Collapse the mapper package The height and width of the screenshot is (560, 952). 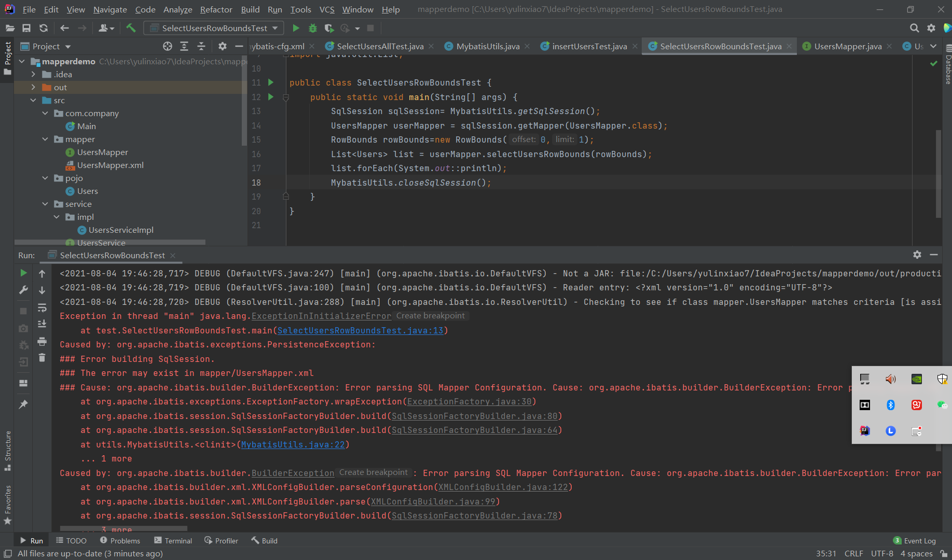(45, 139)
